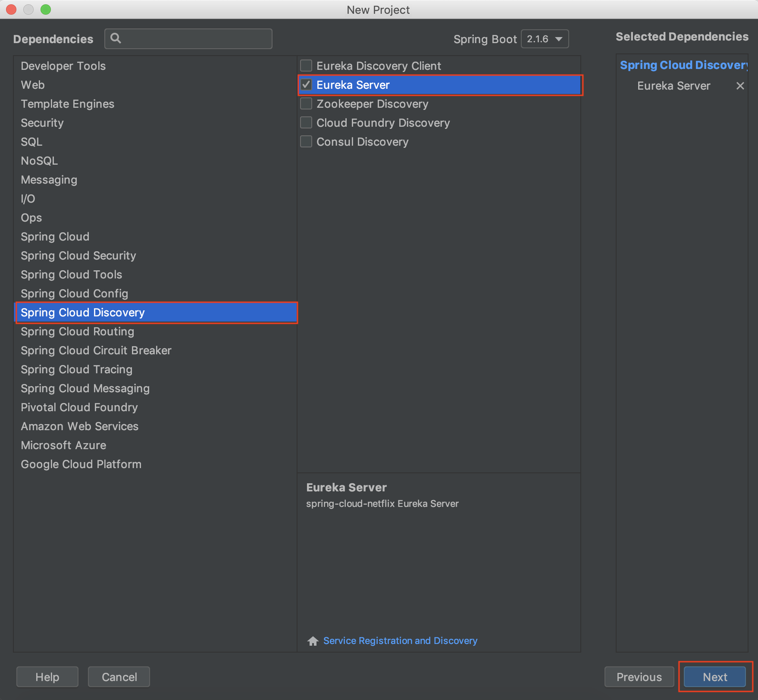758x700 pixels.
Task: Open the Messaging category
Action: [x=156, y=180]
